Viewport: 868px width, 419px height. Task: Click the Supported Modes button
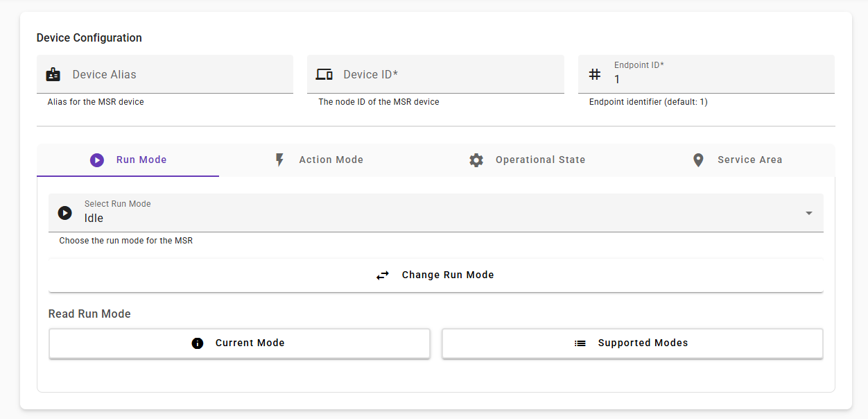[x=632, y=343]
